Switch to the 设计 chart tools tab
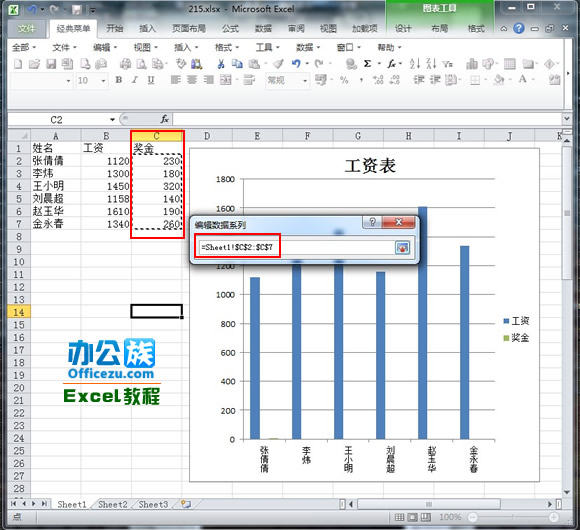The image size is (580, 530). [x=403, y=28]
